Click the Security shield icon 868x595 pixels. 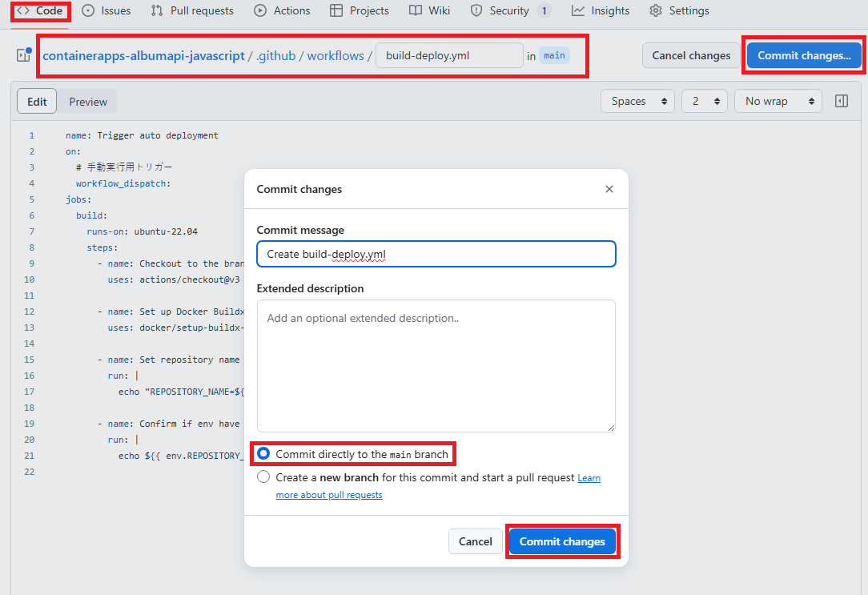coord(476,10)
